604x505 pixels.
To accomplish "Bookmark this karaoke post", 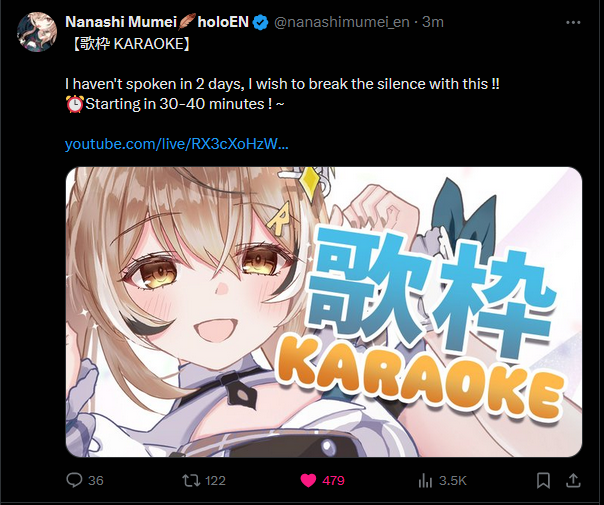I will (543, 480).
